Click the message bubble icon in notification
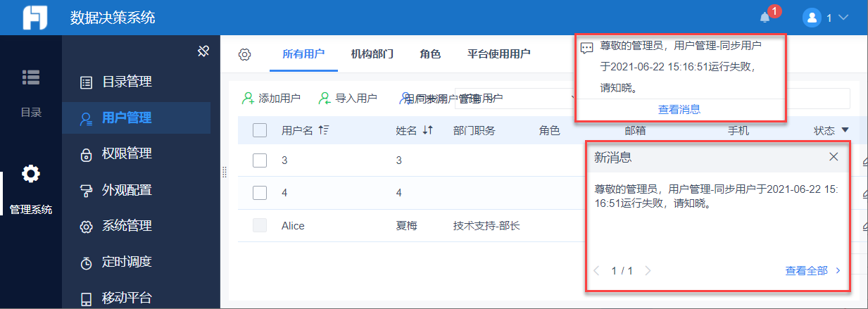This screenshot has height=309, width=868. (586, 48)
